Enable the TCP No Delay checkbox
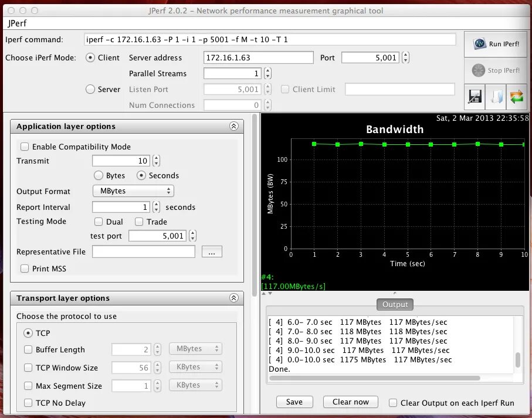 (28, 403)
